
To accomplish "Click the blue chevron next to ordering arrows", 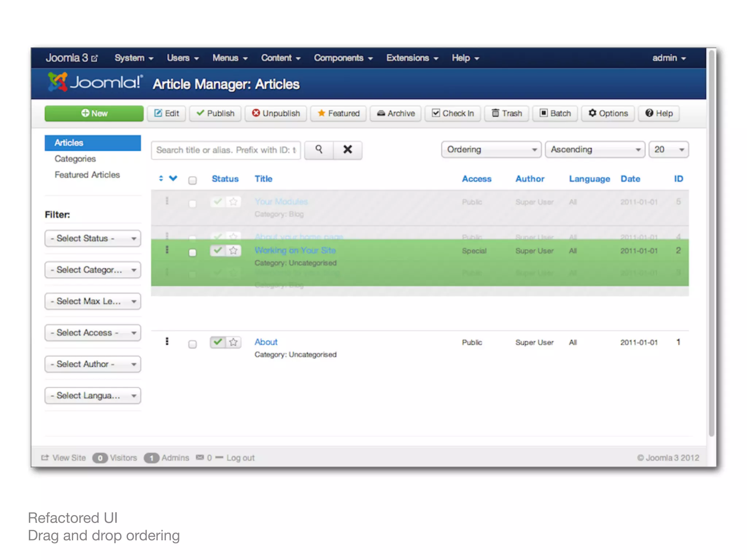I will 173,178.
